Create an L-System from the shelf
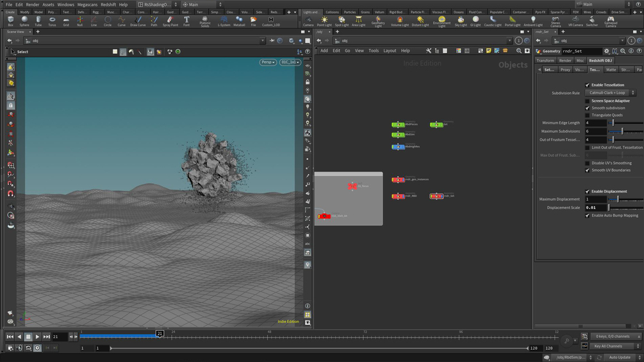 pos(224,21)
